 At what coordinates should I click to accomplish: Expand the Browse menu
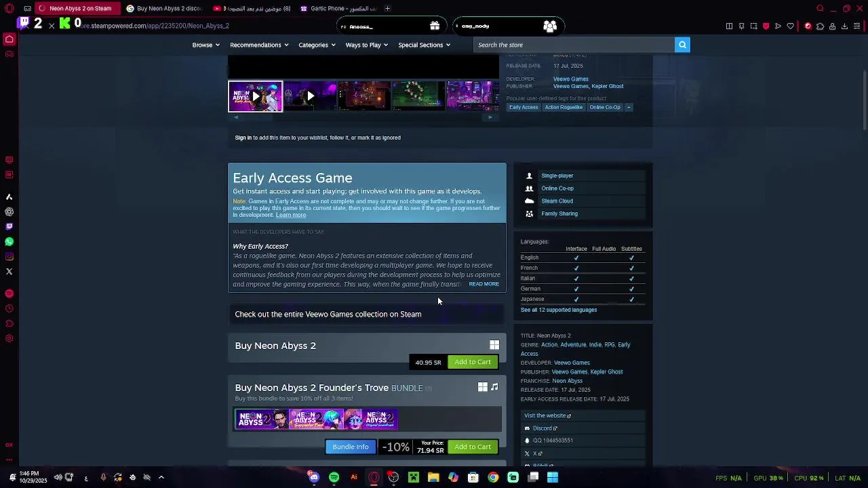[205, 45]
